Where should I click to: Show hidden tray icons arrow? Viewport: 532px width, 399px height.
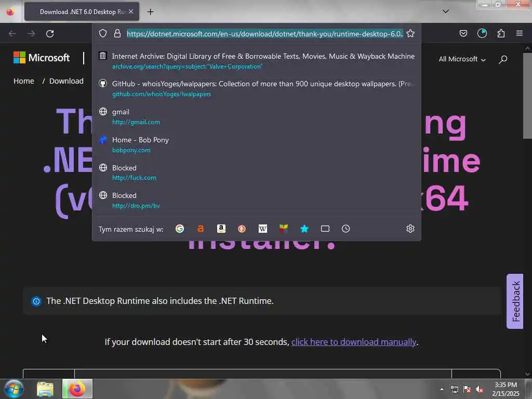[x=442, y=389]
